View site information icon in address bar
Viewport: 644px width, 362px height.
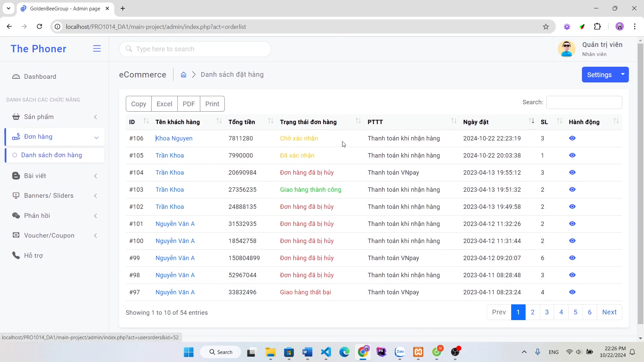pyautogui.click(x=58, y=27)
